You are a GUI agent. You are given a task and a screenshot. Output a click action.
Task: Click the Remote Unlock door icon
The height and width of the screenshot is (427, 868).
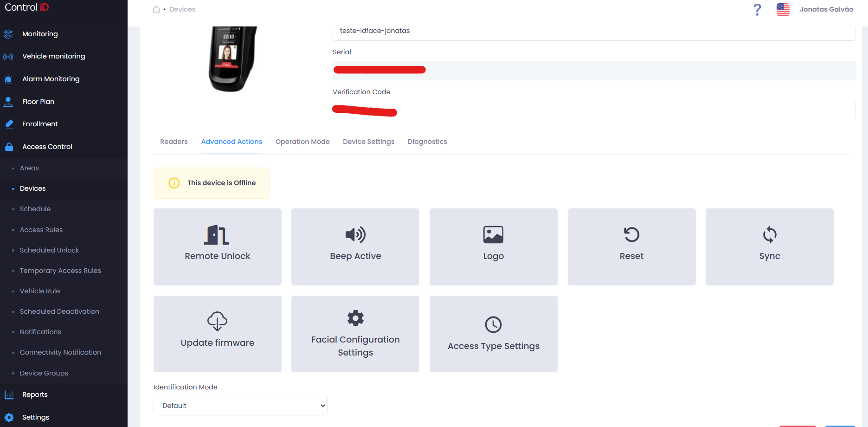click(x=216, y=235)
